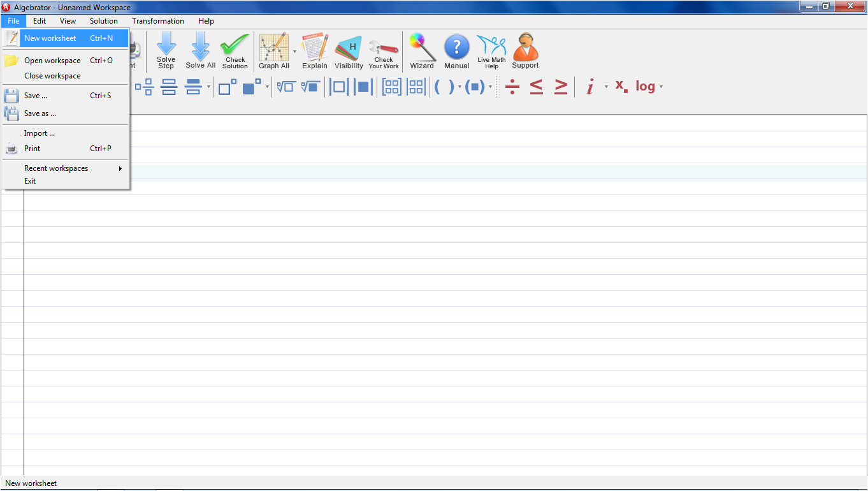Expand Recent workspaces submenu
Image resolution: width=868 pixels, height=491 pixels.
[x=66, y=168]
